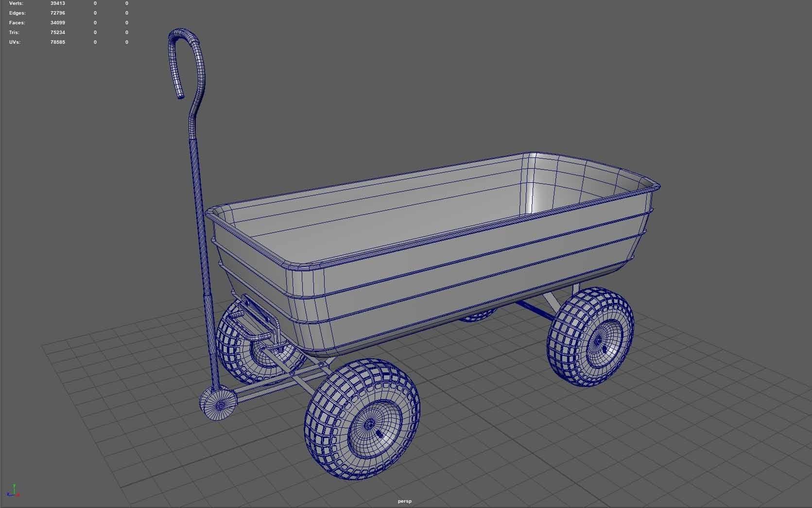Click the "Tris:" heads-up display label
The image size is (812, 508).
[x=14, y=33]
